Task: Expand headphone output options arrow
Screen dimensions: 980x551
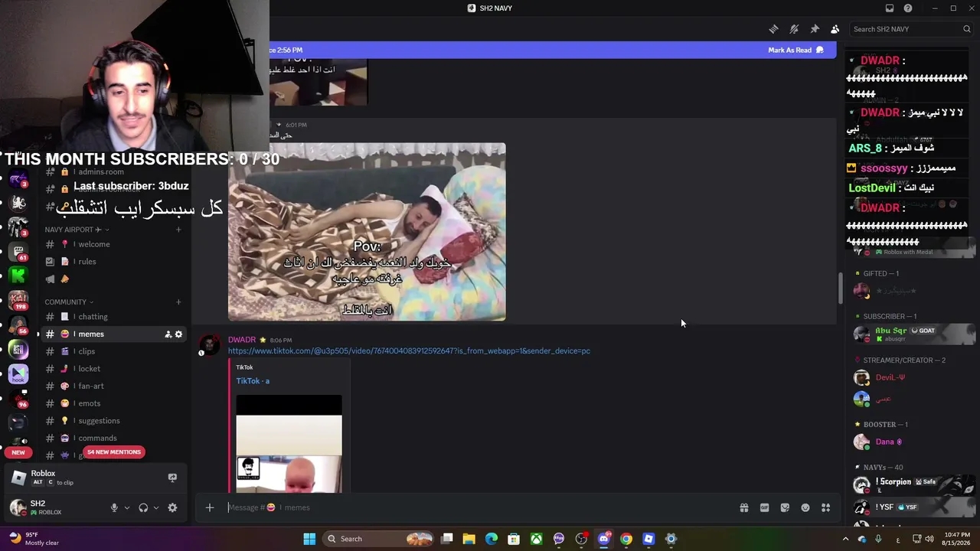Action: tap(156, 507)
